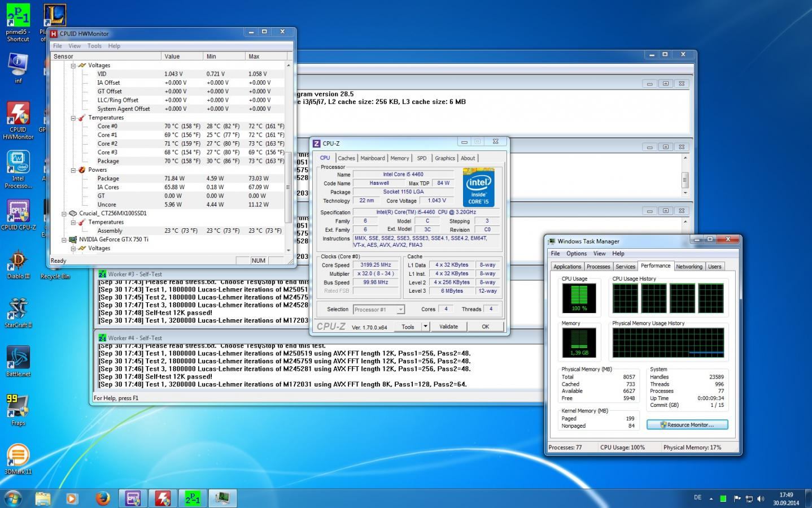Click the Worker #4 - Self-Test title bar

pyautogui.click(x=319, y=338)
